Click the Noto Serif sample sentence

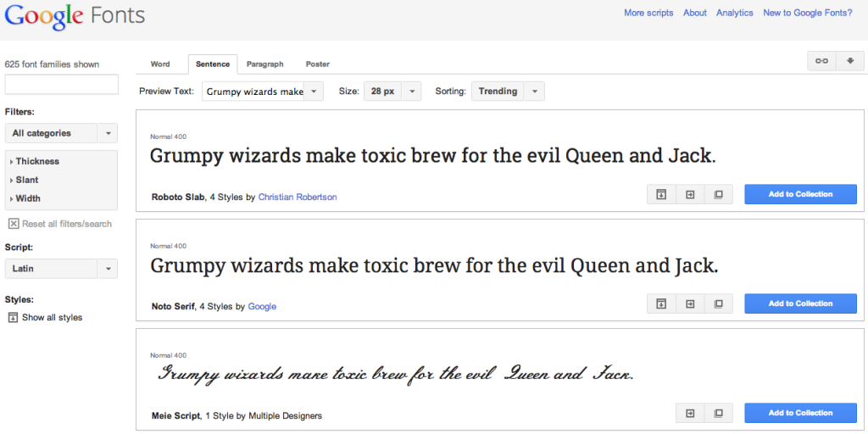coord(434,267)
